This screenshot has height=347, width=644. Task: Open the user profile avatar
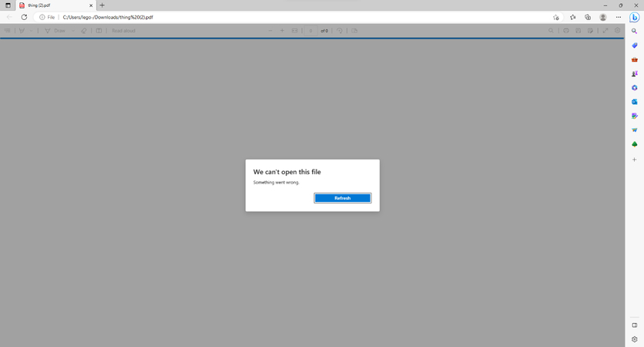(x=603, y=17)
